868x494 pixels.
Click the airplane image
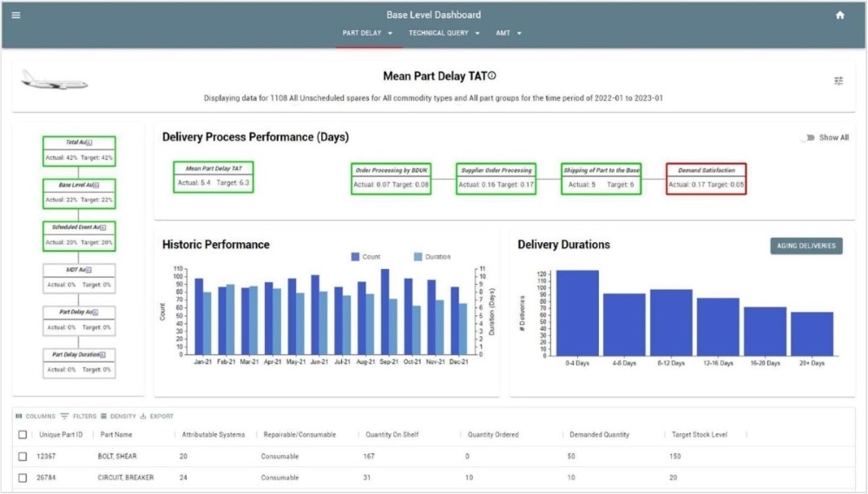tap(54, 81)
